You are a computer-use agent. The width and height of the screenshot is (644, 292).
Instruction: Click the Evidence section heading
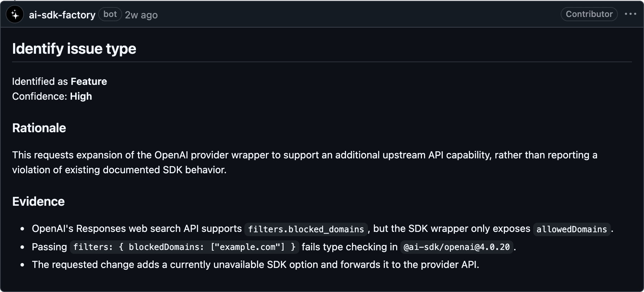[x=38, y=202]
